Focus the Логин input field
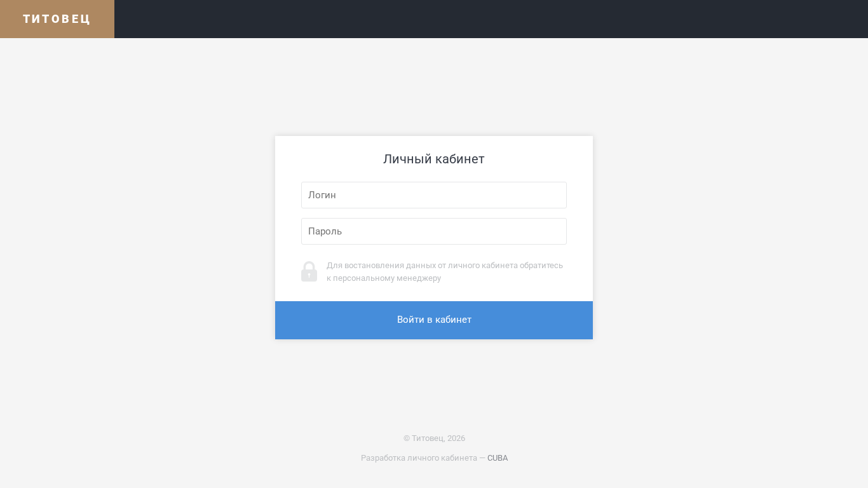Viewport: 868px width, 488px height. click(434, 195)
